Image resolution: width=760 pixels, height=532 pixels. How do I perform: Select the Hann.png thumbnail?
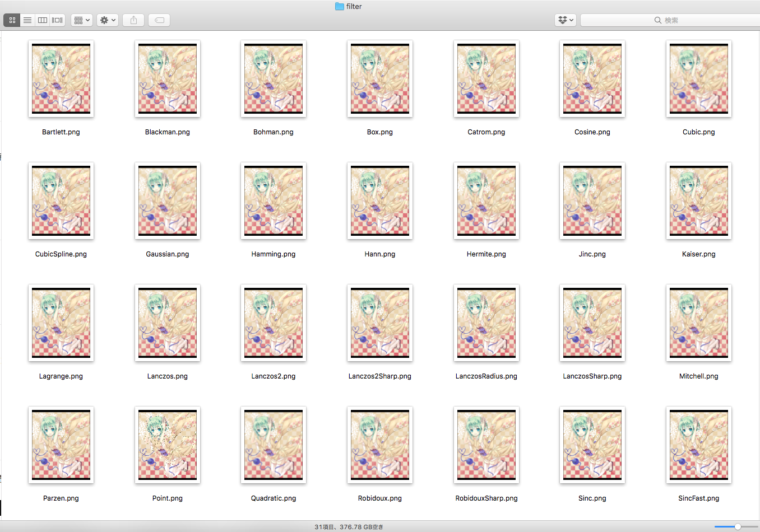click(380, 200)
